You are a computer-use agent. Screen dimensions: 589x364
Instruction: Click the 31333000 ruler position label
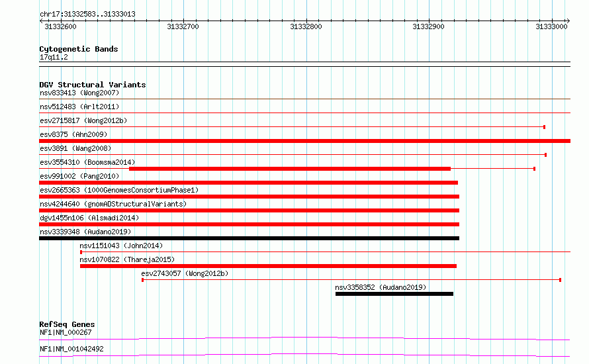click(x=551, y=26)
